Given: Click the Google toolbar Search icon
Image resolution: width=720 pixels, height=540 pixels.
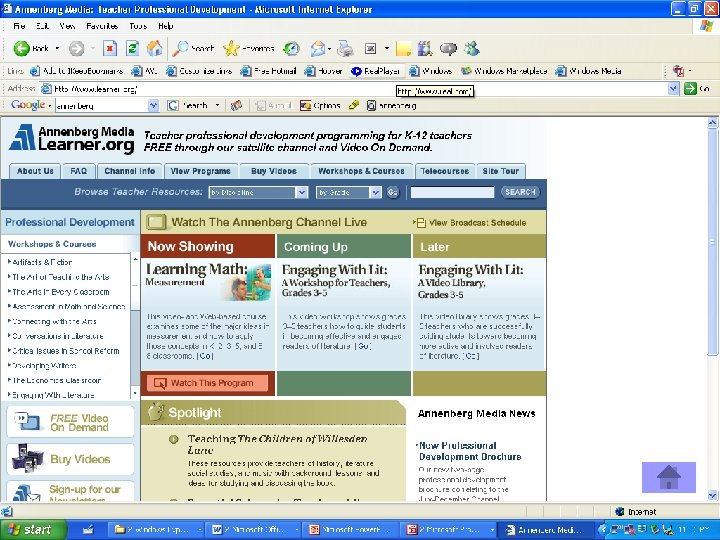Looking at the screenshot, I should click(173, 106).
